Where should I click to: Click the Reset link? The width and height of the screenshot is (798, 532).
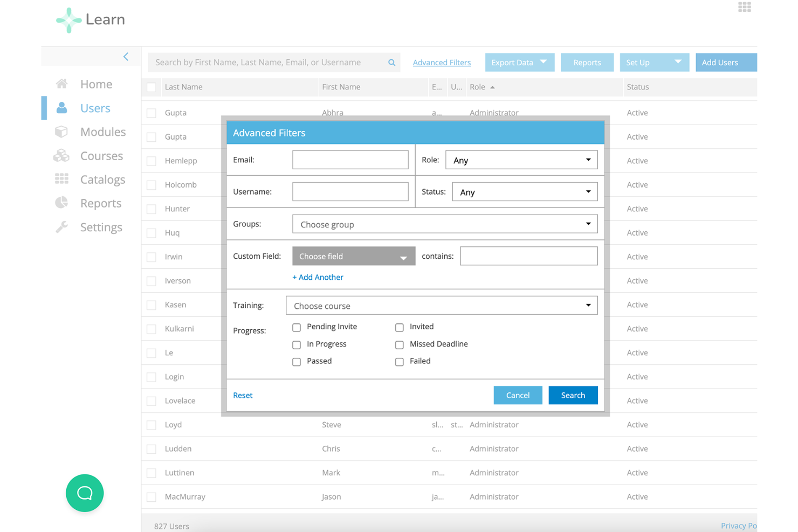(243, 395)
